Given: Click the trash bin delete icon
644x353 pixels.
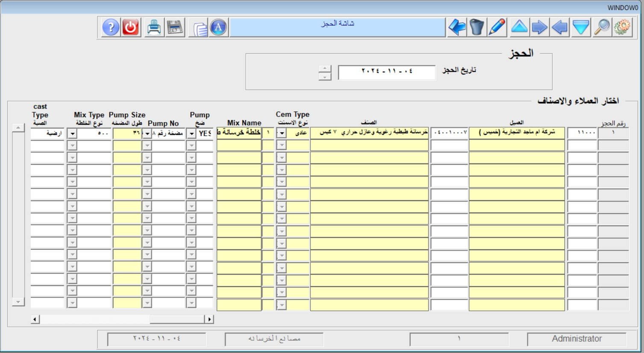Looking at the screenshot, I should click(476, 28).
